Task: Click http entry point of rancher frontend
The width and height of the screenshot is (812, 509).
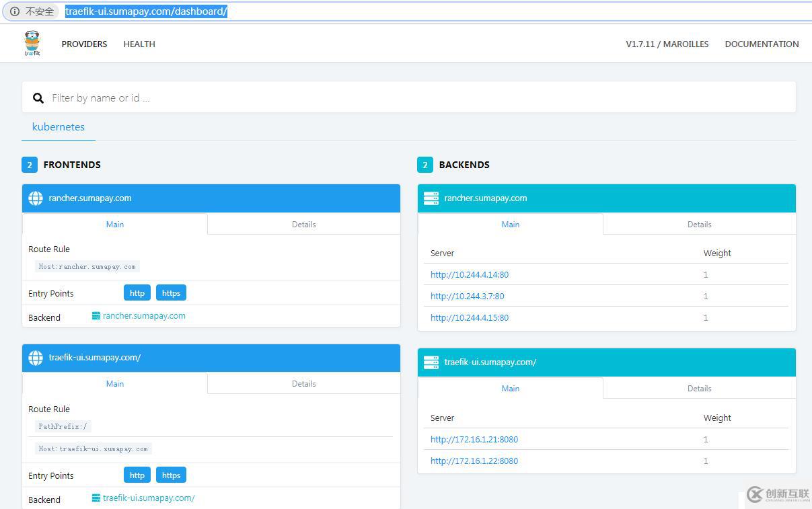Action: pyautogui.click(x=137, y=292)
